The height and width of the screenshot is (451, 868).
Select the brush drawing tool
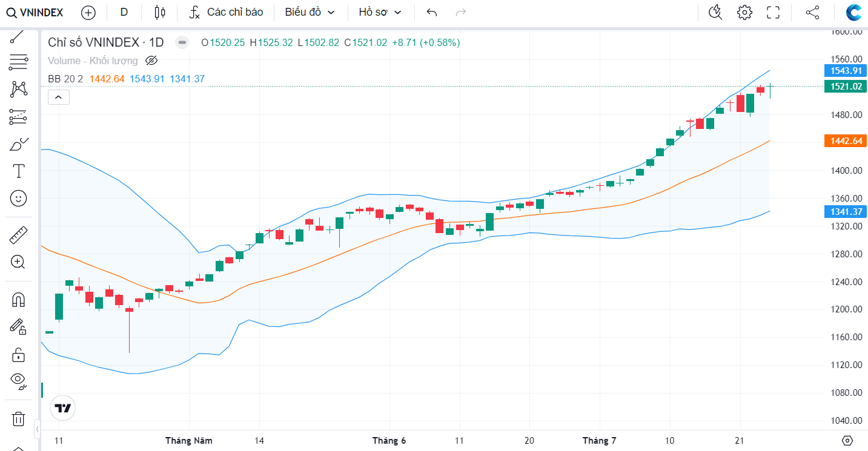click(18, 145)
